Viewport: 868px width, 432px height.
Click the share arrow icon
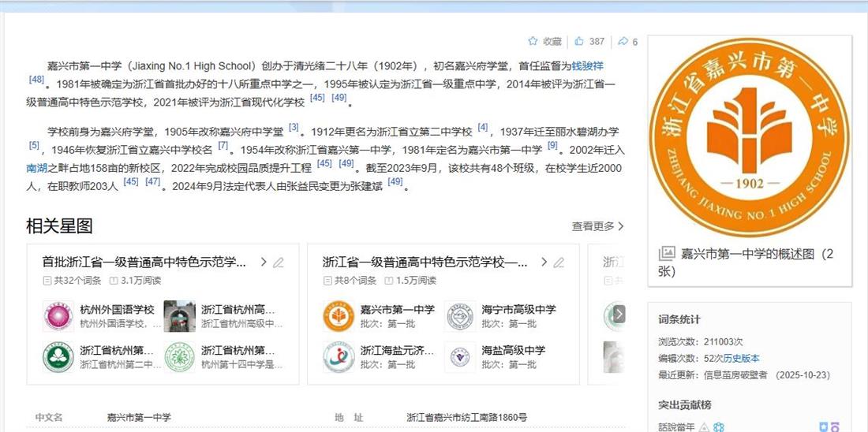click(x=623, y=41)
